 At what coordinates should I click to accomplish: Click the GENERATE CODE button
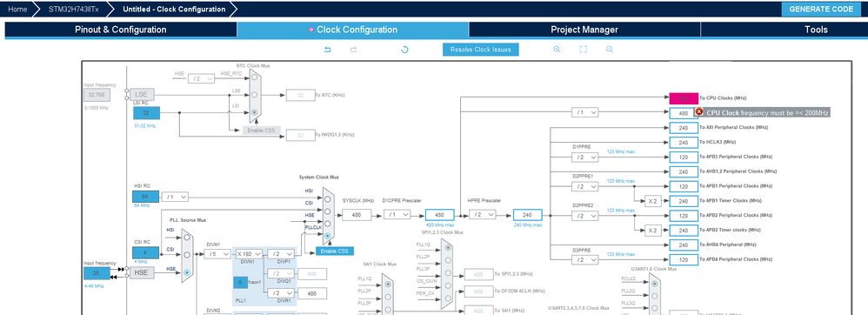820,10
